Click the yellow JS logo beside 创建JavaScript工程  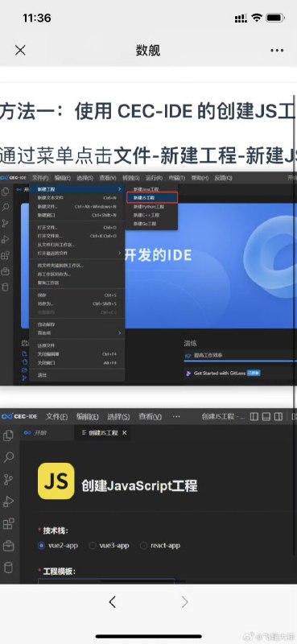56,481
